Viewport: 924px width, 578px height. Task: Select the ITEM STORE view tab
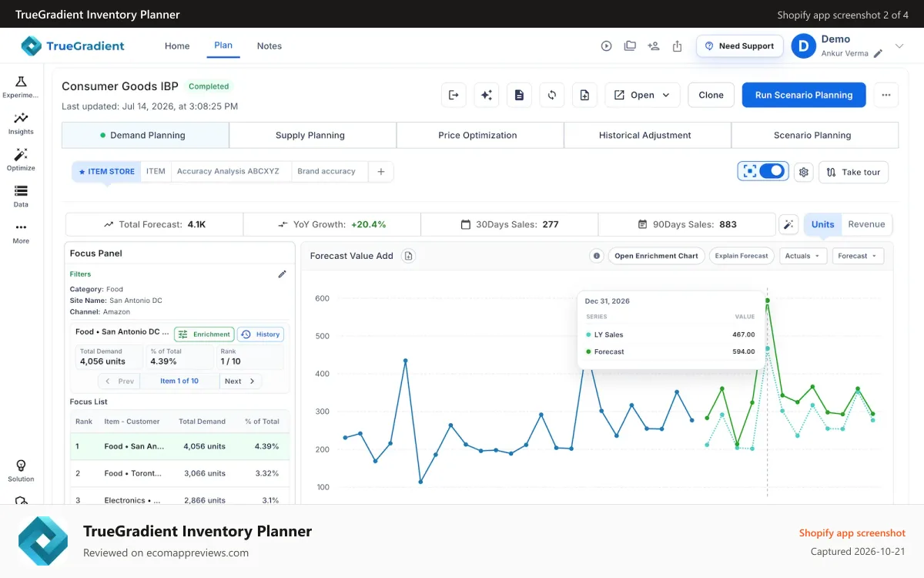(106, 172)
